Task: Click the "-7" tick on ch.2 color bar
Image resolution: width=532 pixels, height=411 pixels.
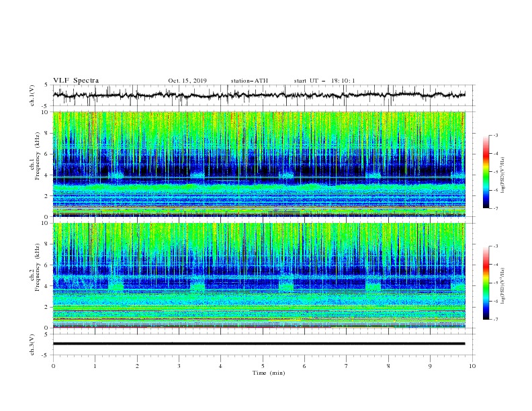Action: [x=496, y=320]
